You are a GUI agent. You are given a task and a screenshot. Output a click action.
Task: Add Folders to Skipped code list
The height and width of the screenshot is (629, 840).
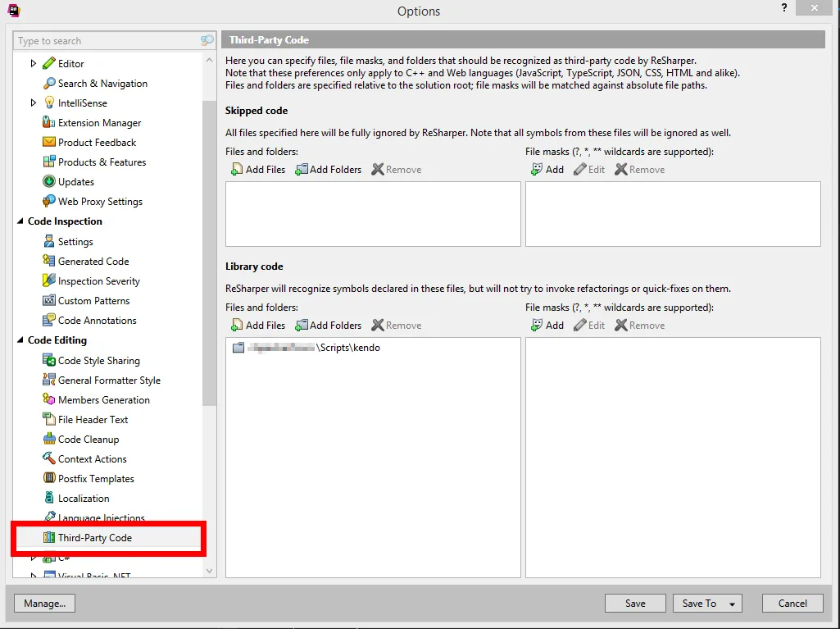click(329, 170)
